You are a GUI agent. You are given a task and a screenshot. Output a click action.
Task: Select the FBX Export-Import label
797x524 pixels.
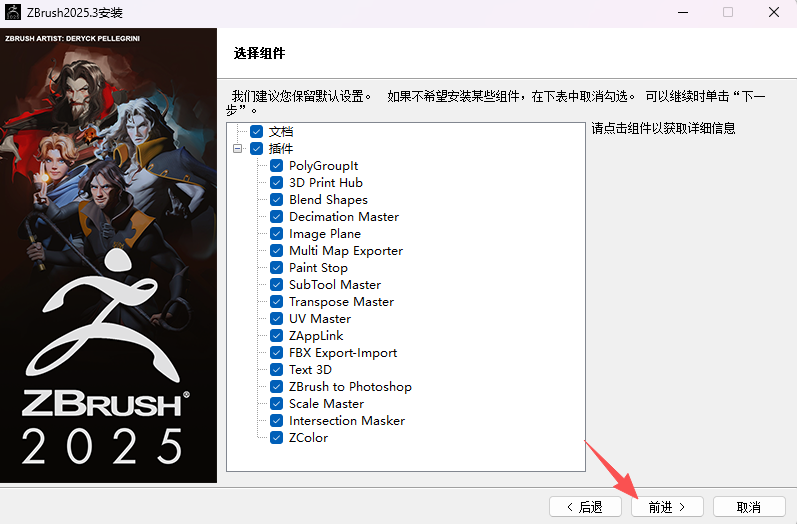(x=343, y=353)
